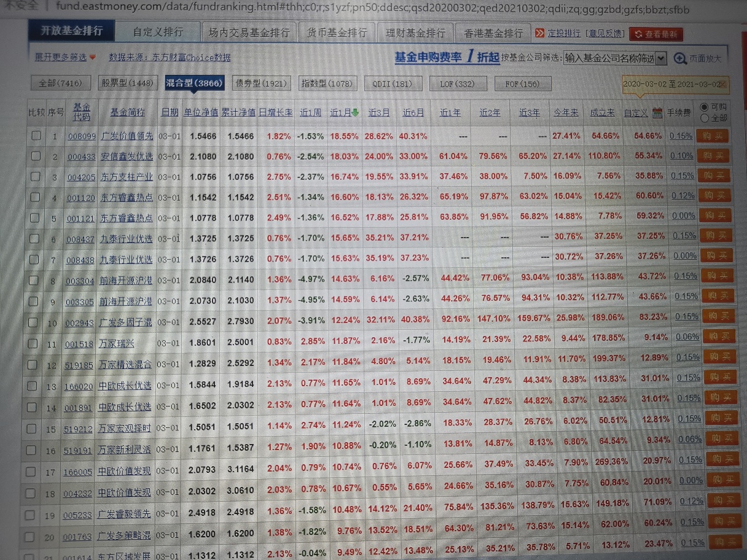Click the green sort arrow next to 近1月
747x560 pixels.
click(x=355, y=112)
